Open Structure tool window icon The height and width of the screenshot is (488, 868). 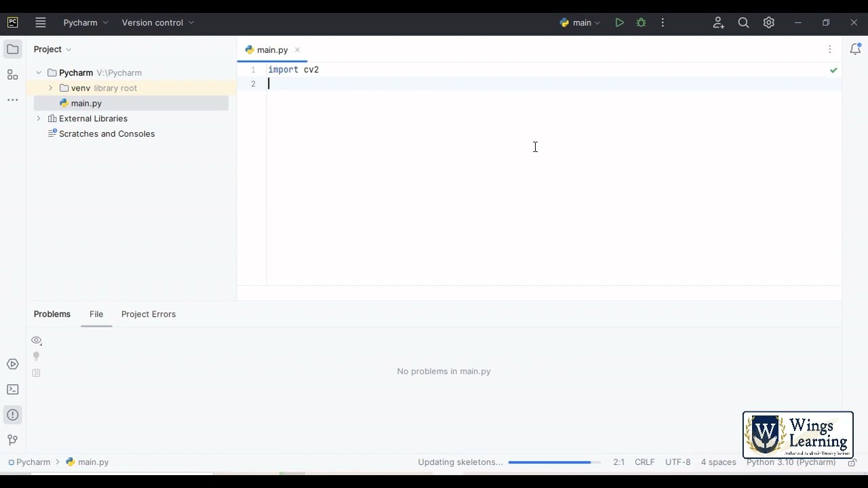point(12,75)
